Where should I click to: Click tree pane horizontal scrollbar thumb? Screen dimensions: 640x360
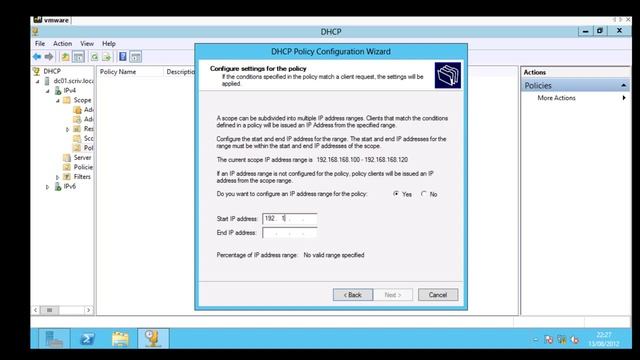[x=50, y=310]
